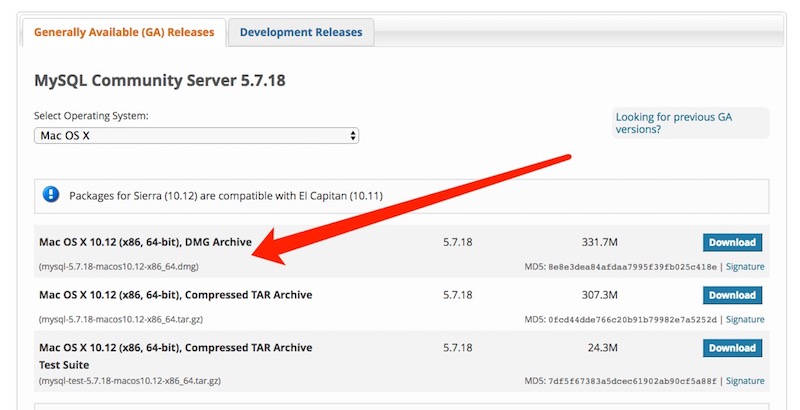
Task: Click the MD5 hash of the DMG Archive
Action: 632,267
